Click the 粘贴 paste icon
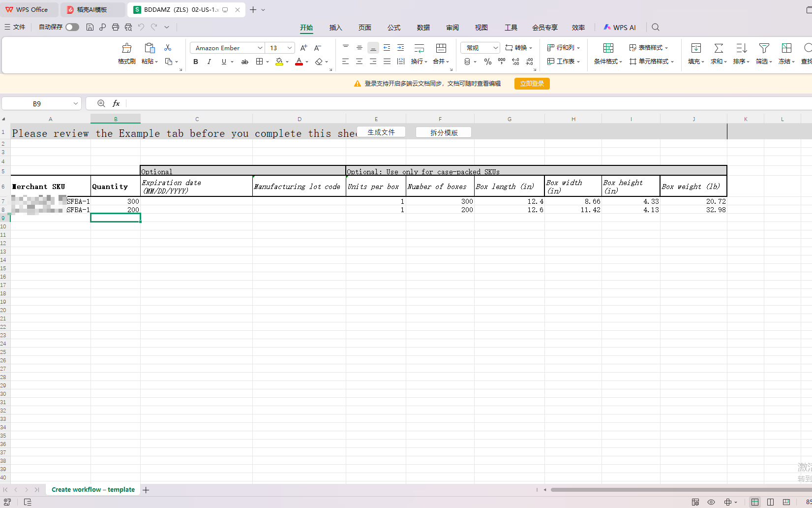 pyautogui.click(x=150, y=48)
